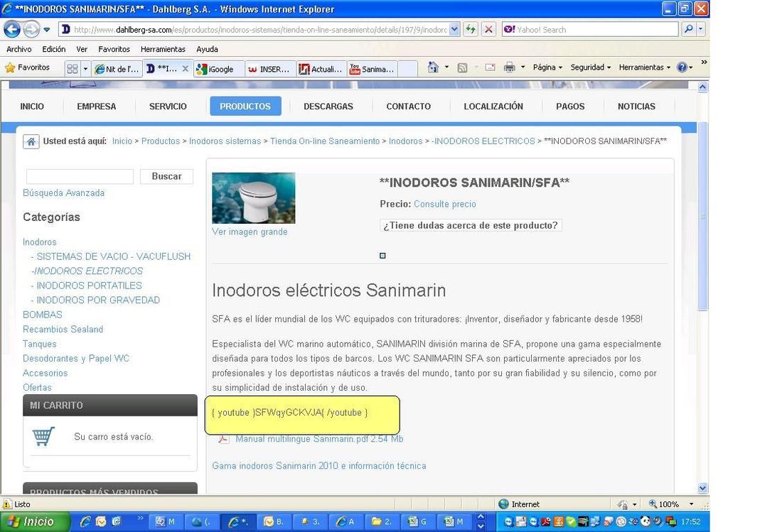Open a new blank tab

click(408, 69)
